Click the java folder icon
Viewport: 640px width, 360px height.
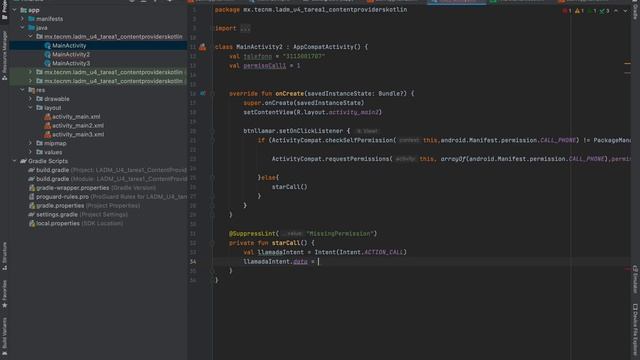(x=31, y=28)
